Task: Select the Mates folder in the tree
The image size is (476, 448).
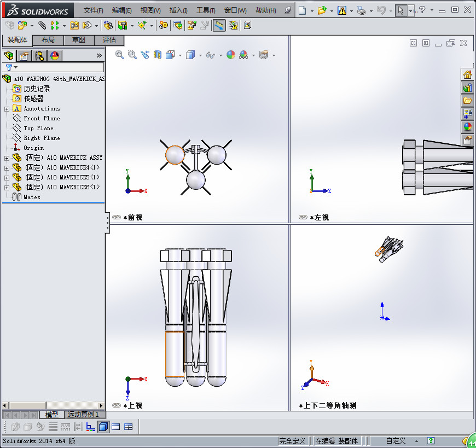Action: pos(26,197)
